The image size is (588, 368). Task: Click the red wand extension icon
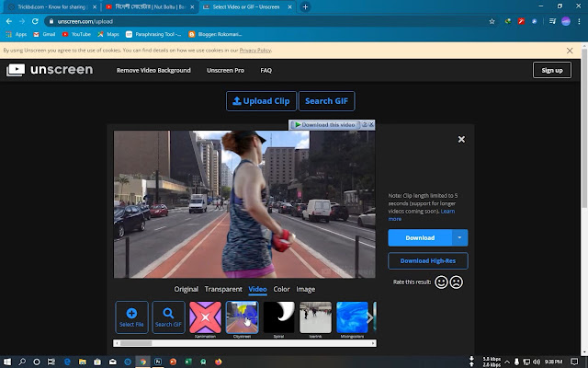pos(521,21)
